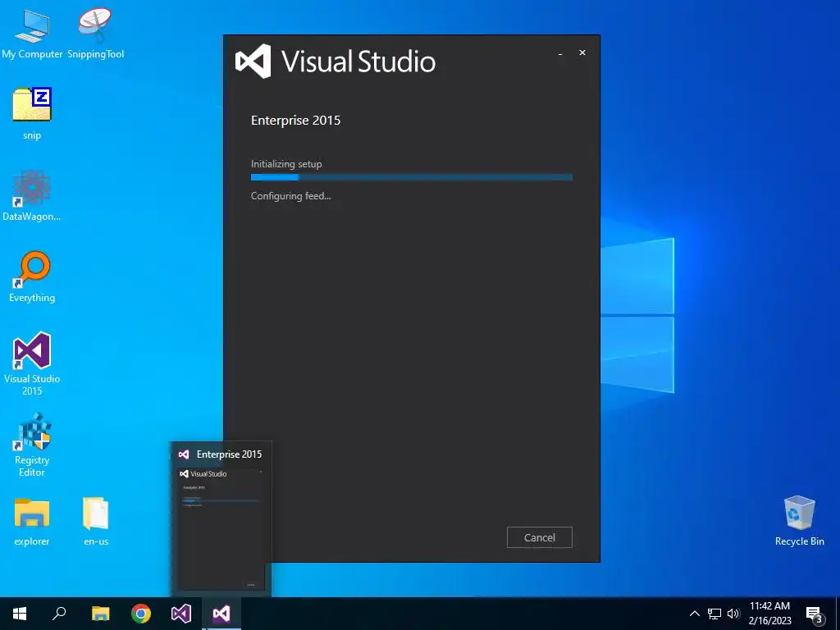Open File Explorer from the taskbar

click(100, 614)
